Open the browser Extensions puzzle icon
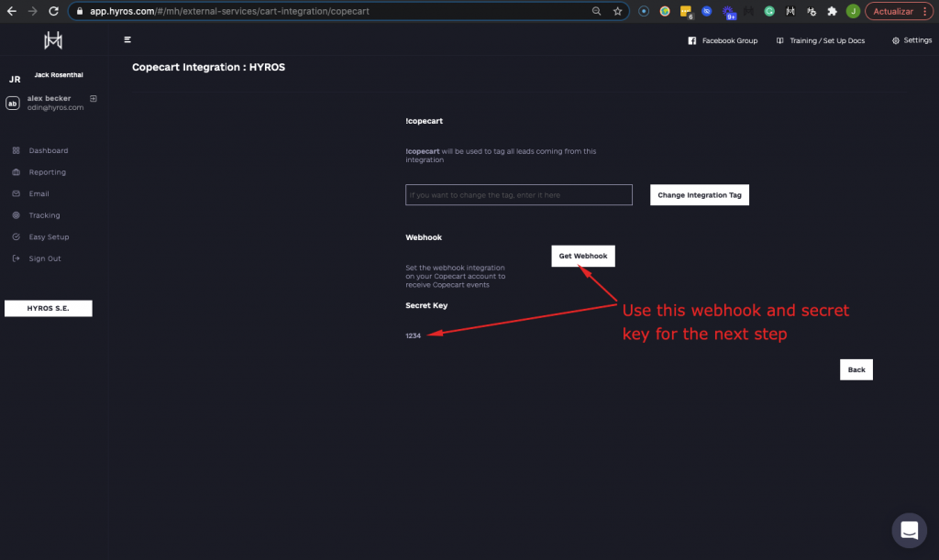 832,11
